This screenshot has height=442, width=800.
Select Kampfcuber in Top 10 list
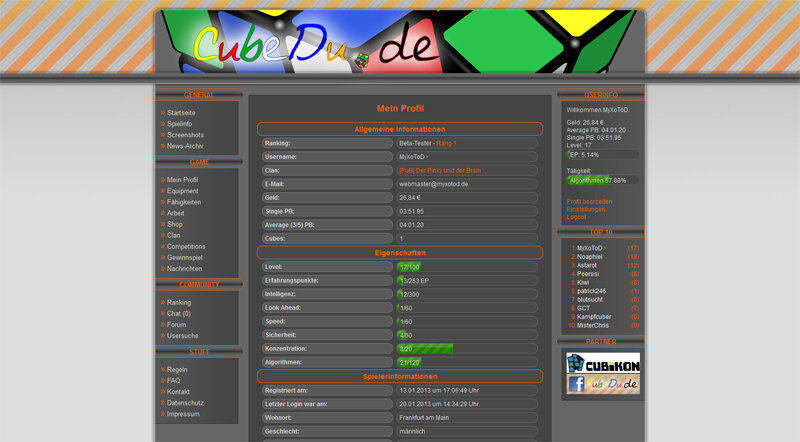594,317
